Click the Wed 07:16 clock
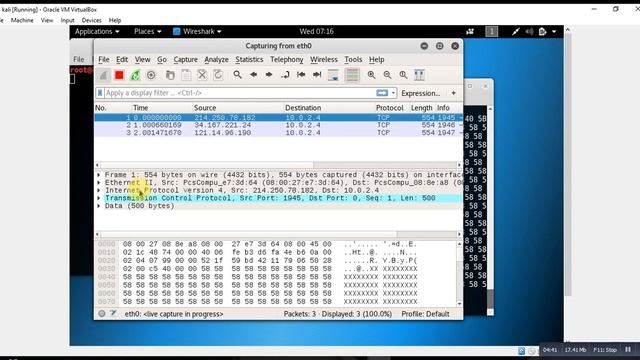The height and width of the screenshot is (360, 640). tap(316, 31)
